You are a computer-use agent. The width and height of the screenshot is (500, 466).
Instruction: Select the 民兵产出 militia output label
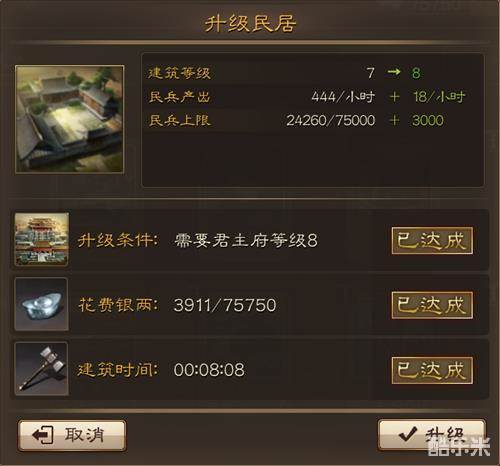[179, 97]
